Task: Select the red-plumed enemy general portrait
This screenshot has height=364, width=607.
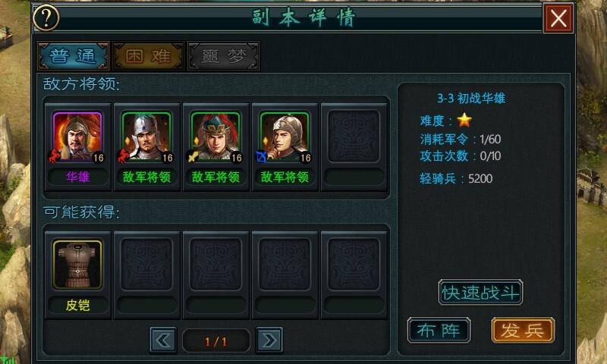Action: 215,136
